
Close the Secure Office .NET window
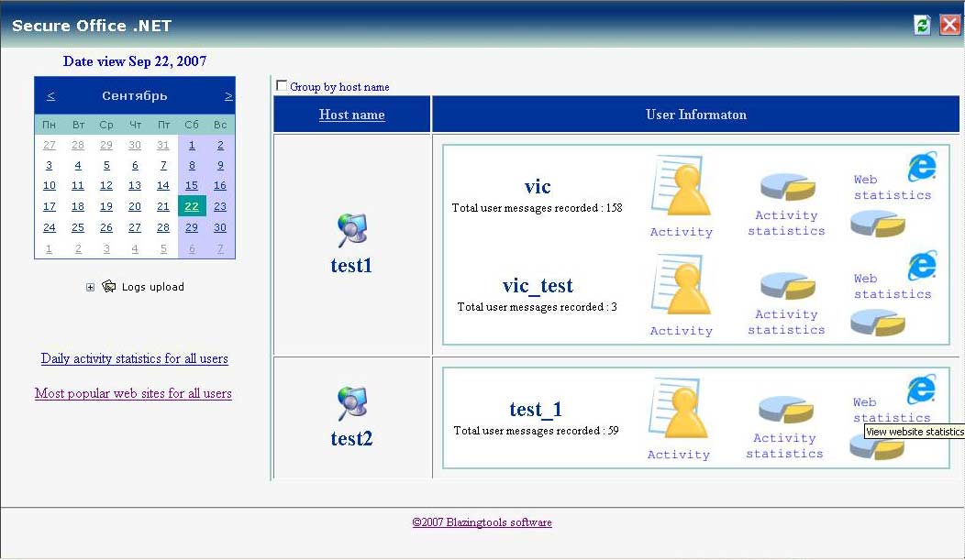[949, 25]
